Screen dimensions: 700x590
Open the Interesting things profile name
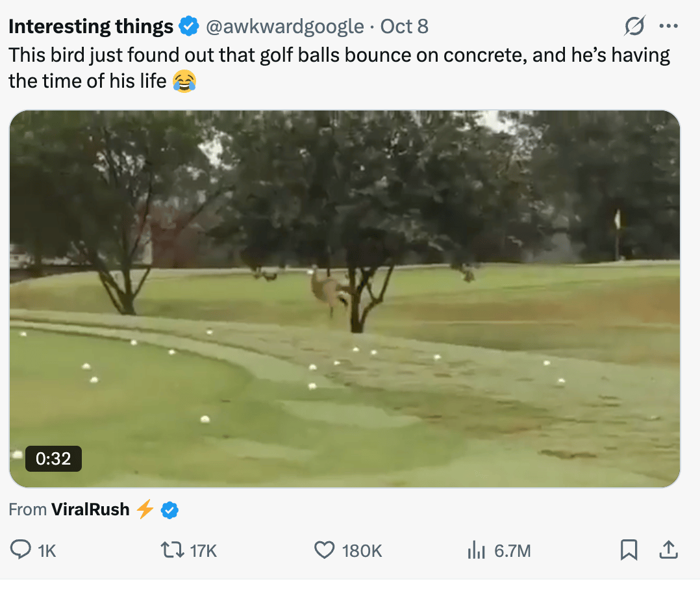point(91,27)
